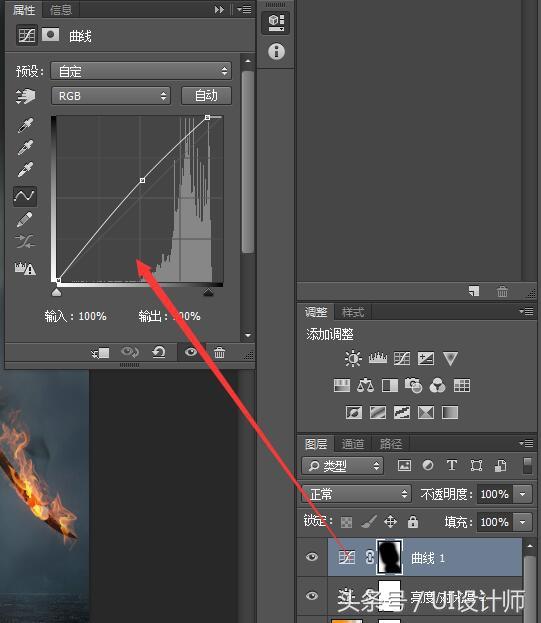Open the Properties panel flyout menu
This screenshot has height=623, width=541.
coord(244,9)
